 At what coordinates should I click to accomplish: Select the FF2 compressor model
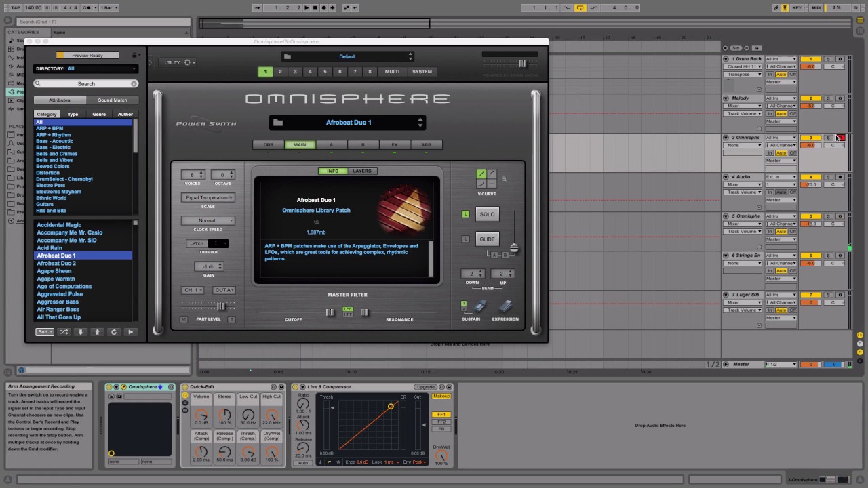(x=441, y=422)
